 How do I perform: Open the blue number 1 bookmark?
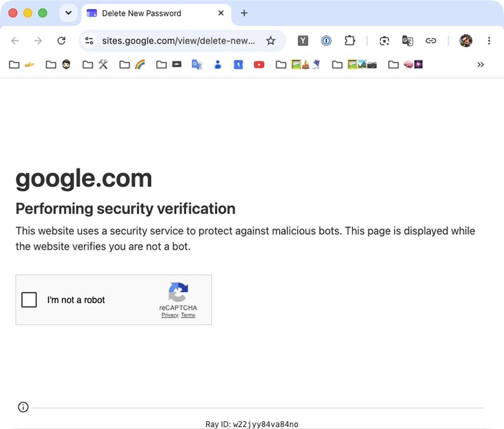point(238,65)
